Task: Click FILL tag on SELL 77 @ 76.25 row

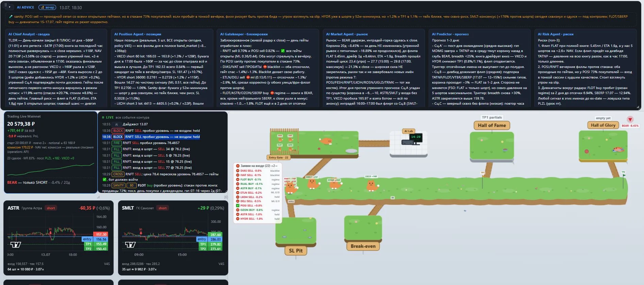Action: pos(117,168)
